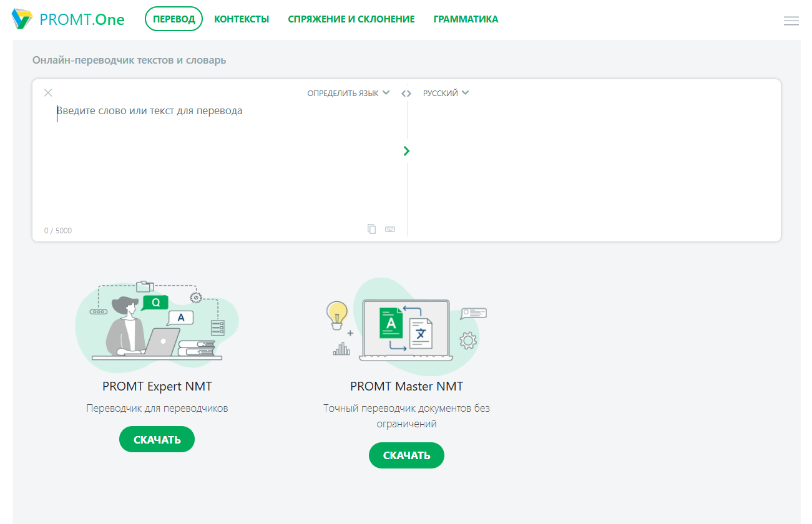Screen dimensions: 812x524
Task: Go to the Контексты tab
Action: coord(242,19)
